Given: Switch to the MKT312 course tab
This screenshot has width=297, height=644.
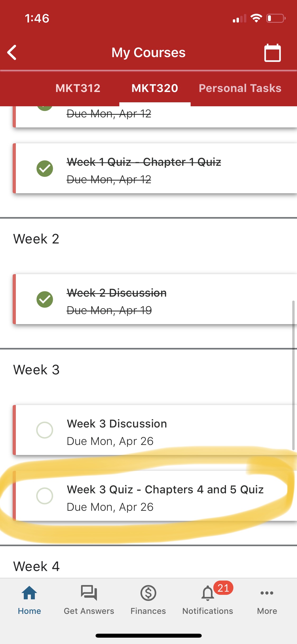Looking at the screenshot, I should pyautogui.click(x=78, y=88).
